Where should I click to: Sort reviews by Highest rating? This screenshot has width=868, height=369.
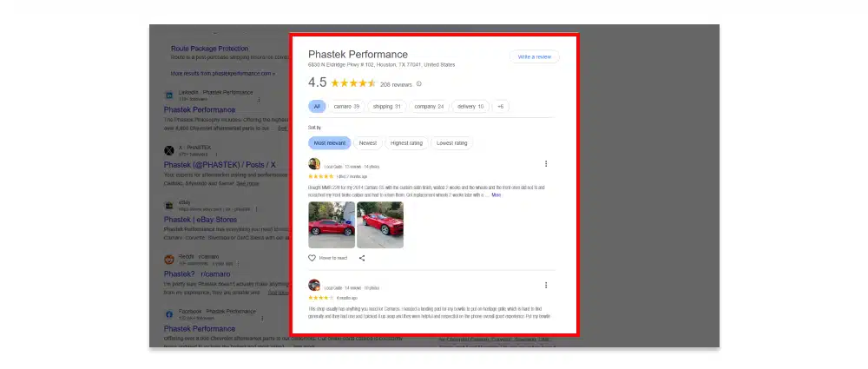[x=406, y=143]
